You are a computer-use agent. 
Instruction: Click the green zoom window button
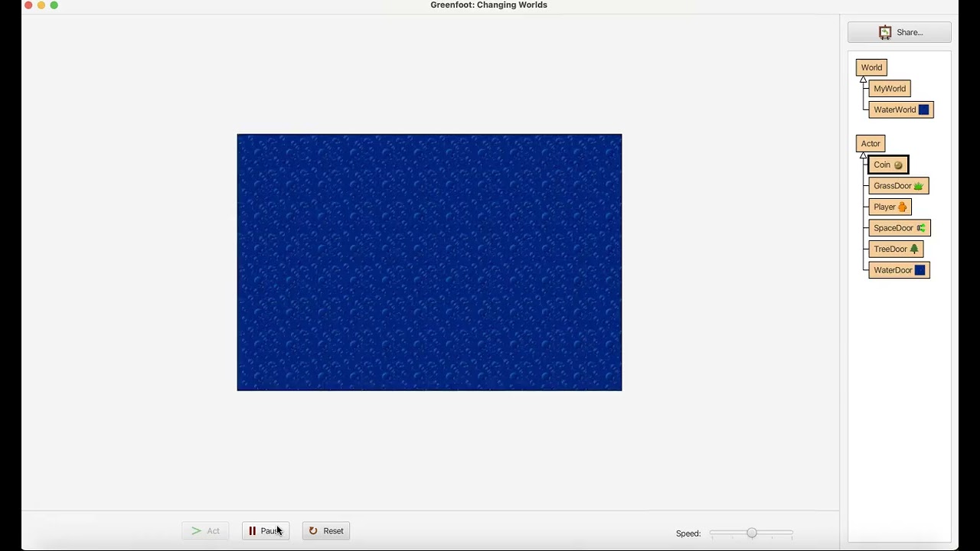click(54, 5)
